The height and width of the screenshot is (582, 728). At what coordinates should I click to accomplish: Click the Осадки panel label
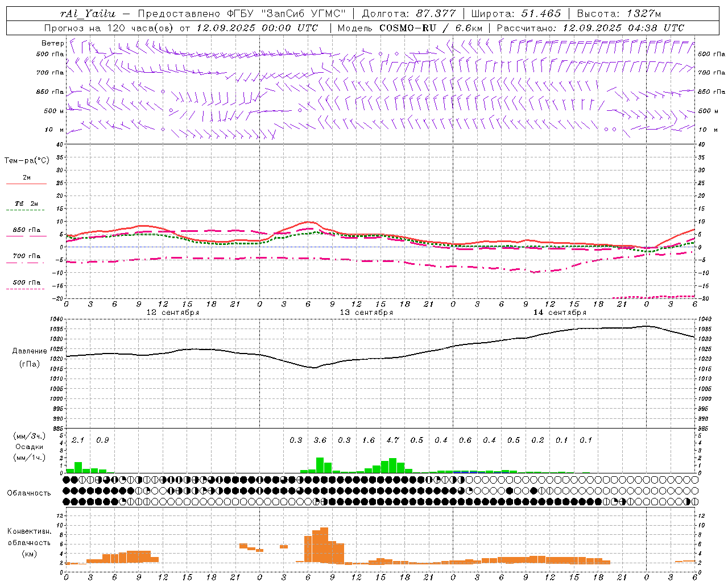point(30,447)
